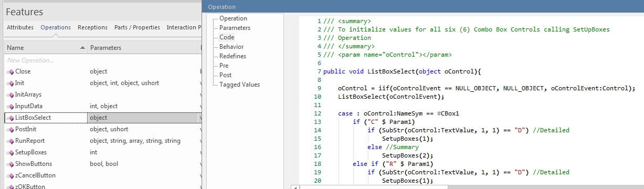644x189 pixels.
Task: Click the PostInit operation icon
Action: pyautogui.click(x=10, y=129)
